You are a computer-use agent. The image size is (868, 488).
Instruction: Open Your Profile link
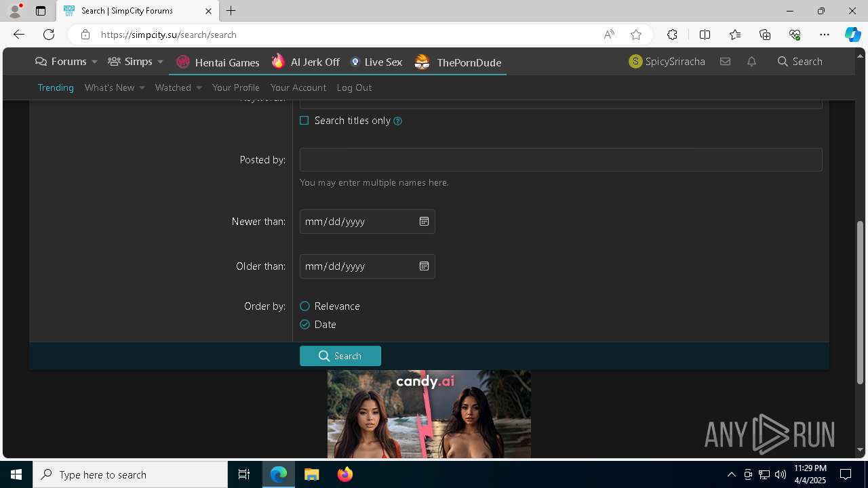[x=236, y=87]
